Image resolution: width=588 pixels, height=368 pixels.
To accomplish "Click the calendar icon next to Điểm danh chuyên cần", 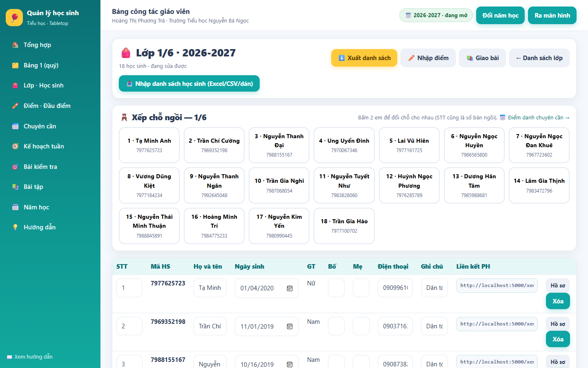I will [503, 118].
